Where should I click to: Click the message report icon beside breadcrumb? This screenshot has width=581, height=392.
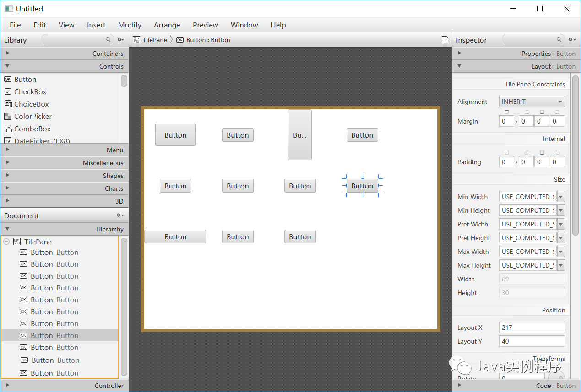pos(445,40)
